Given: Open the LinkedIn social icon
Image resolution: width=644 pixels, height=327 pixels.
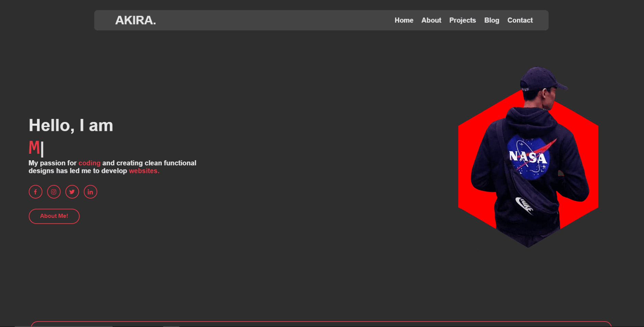Looking at the screenshot, I should click(x=90, y=192).
